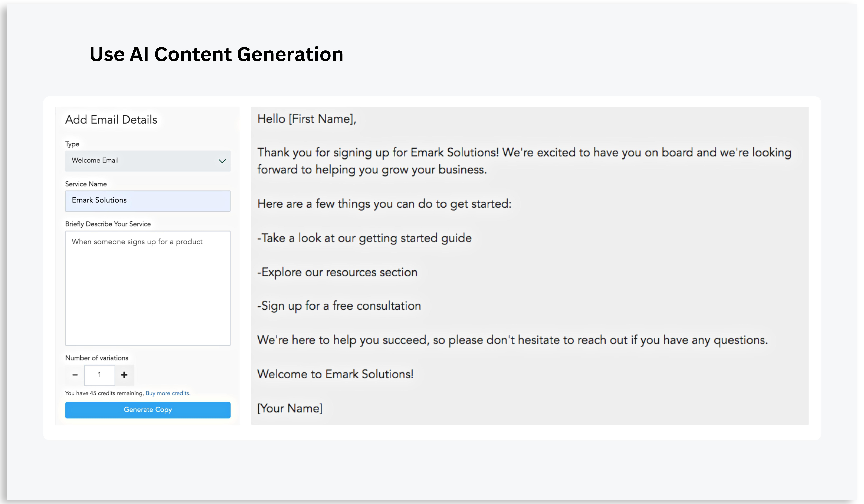The width and height of the screenshot is (864, 504).
Task: Click 'Here are a few things' line
Action: [x=384, y=204]
